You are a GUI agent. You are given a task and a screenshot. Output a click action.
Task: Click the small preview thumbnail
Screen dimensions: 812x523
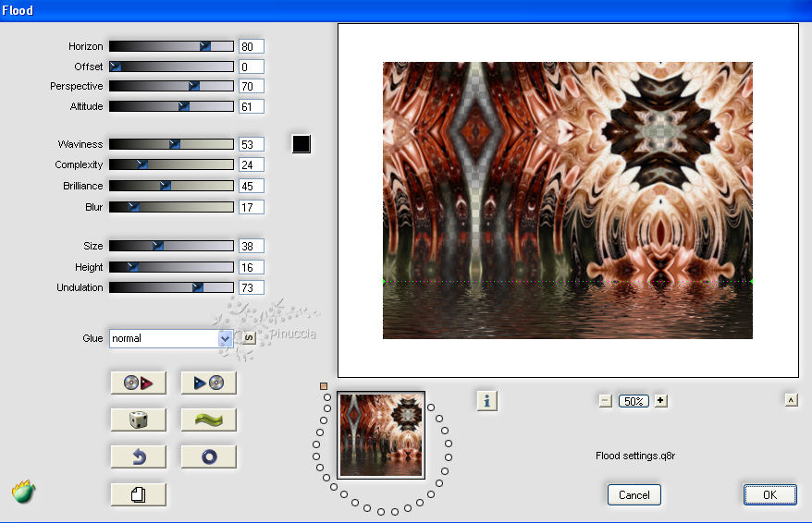tap(381, 435)
